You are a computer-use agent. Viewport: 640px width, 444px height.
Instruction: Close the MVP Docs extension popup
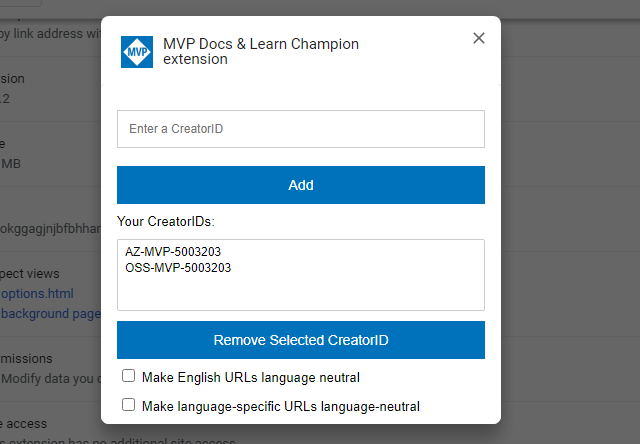coord(479,38)
